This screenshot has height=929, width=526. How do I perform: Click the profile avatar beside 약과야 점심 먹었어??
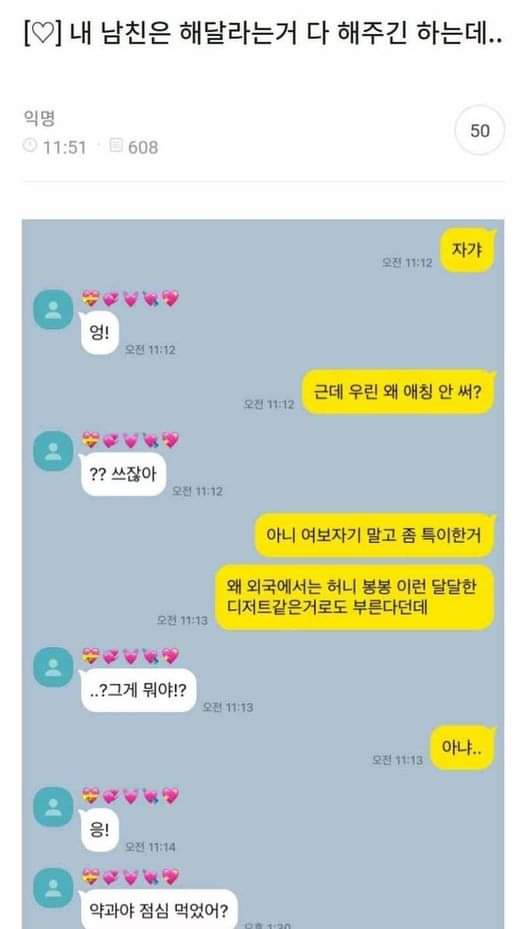pos(53,888)
